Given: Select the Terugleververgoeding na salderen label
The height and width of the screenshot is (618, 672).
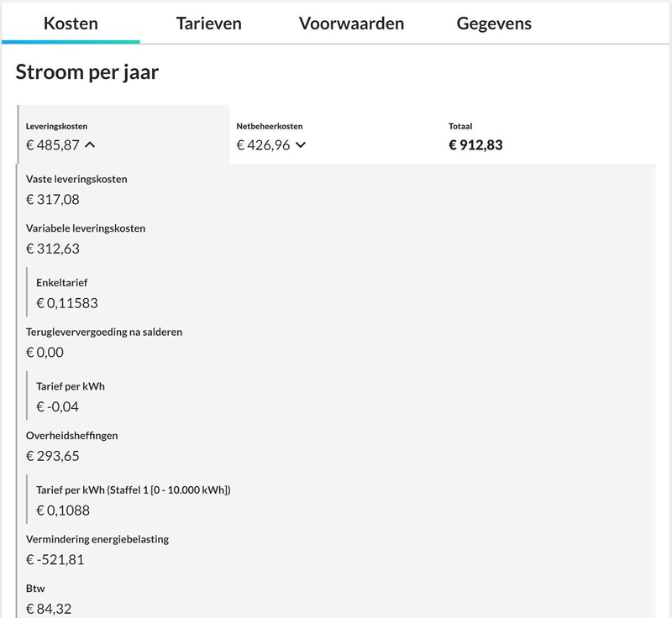Looking at the screenshot, I should pyautogui.click(x=104, y=332).
